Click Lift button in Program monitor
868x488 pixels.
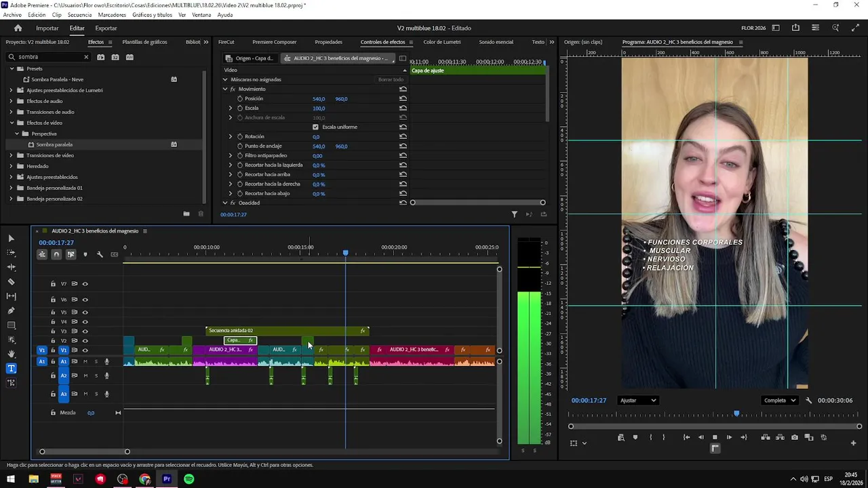click(766, 437)
